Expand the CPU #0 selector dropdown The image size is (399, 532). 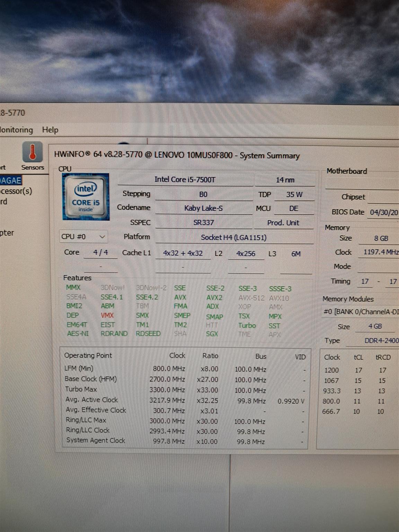tap(83, 237)
